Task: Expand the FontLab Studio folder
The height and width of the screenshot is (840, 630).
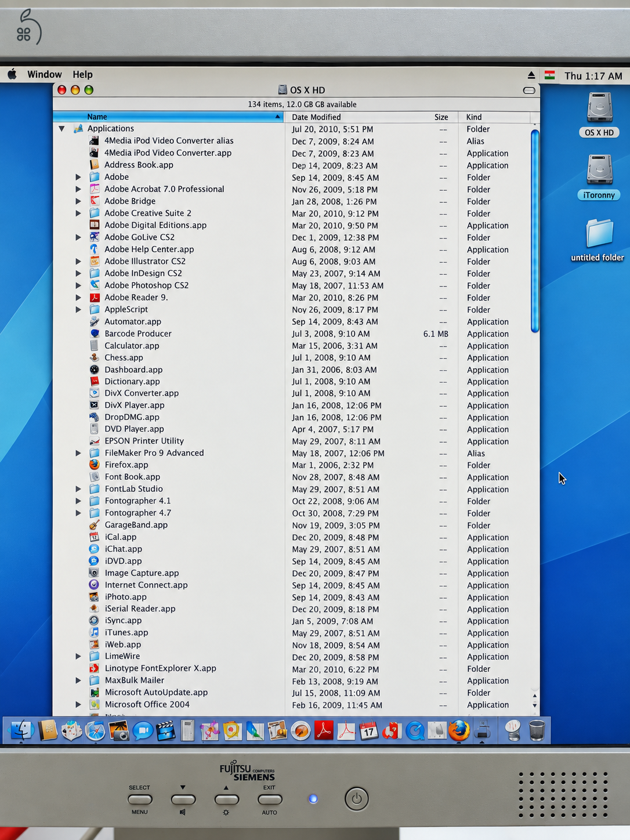Action: tap(78, 489)
